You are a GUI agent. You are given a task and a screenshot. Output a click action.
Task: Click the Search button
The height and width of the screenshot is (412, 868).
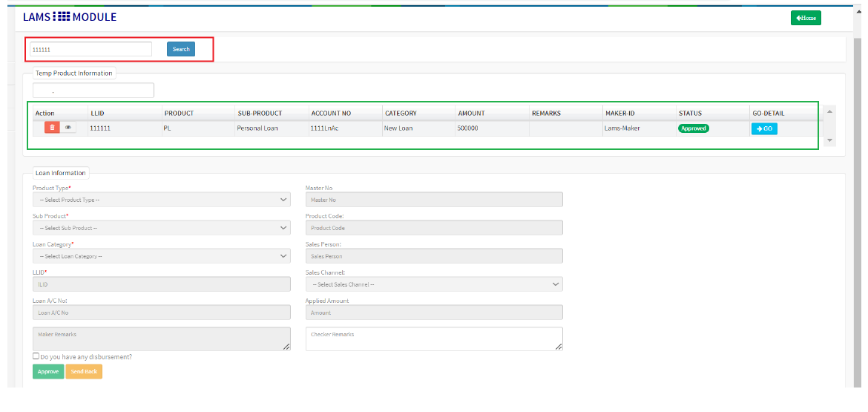coord(181,49)
